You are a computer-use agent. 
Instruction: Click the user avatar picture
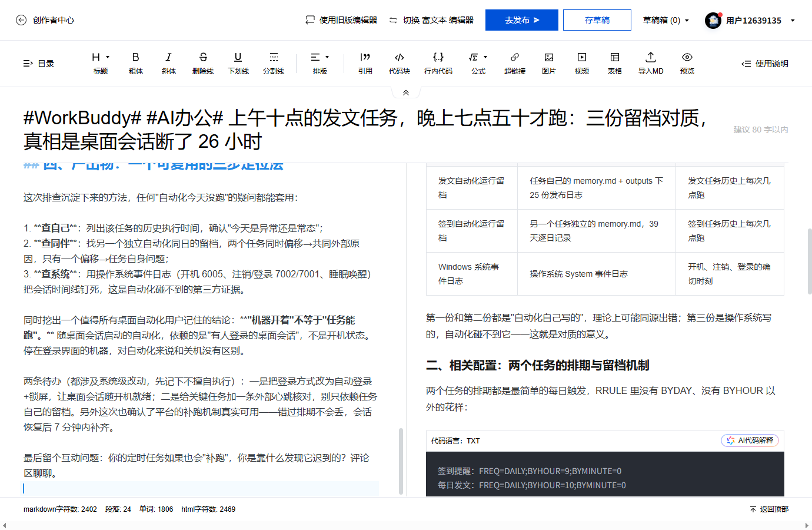tap(713, 21)
